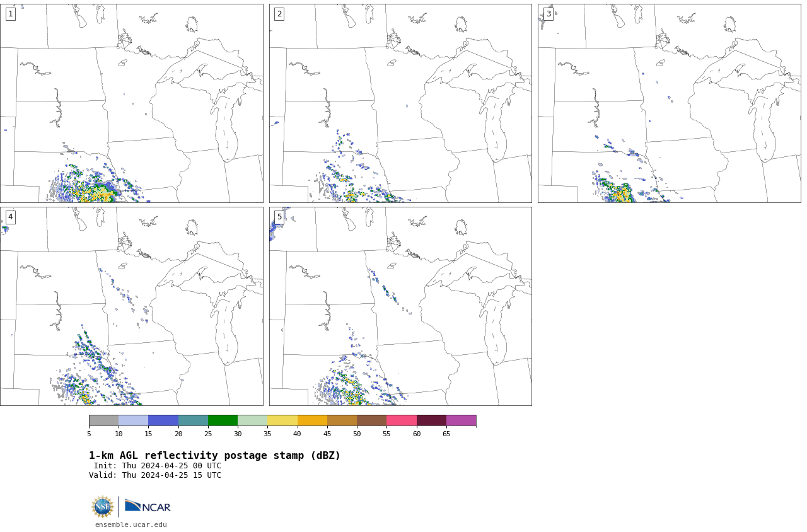The width and height of the screenshot is (807, 532).
Task: Open ensemble member 1 reflectivity map
Action: [131, 103]
